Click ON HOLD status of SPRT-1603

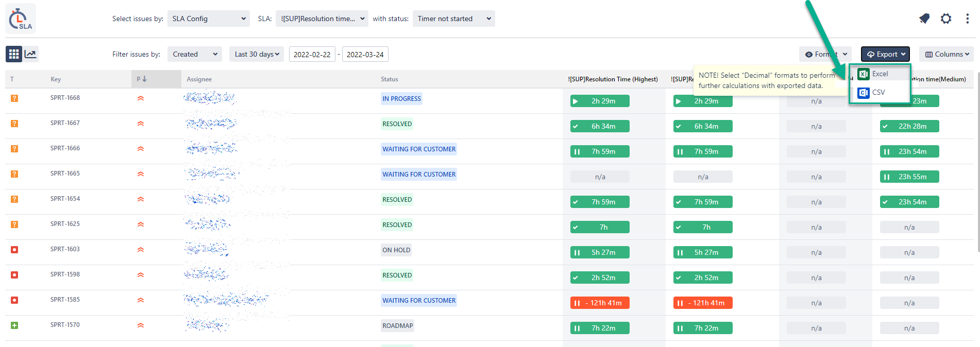point(396,250)
